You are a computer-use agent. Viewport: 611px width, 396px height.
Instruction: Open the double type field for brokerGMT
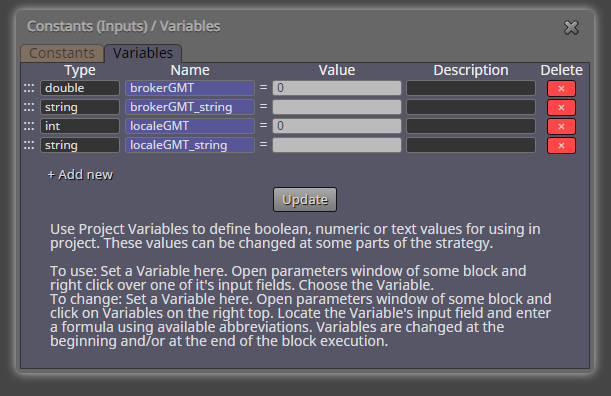(x=80, y=88)
